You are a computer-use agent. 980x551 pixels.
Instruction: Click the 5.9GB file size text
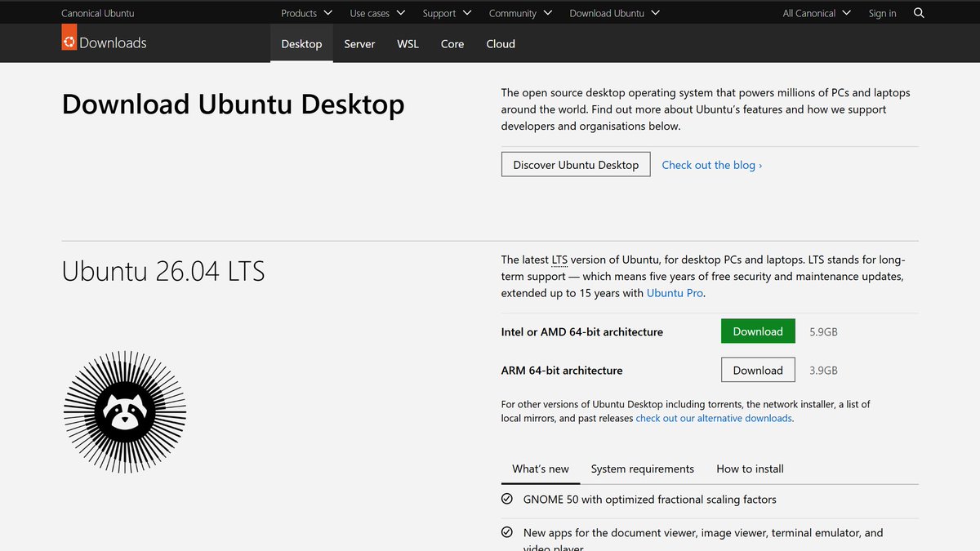823,332
